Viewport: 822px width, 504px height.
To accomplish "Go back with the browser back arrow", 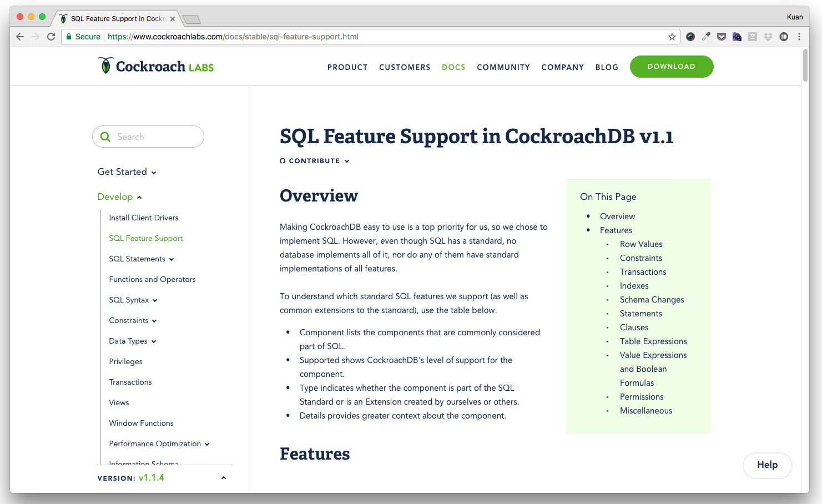I will pos(20,37).
